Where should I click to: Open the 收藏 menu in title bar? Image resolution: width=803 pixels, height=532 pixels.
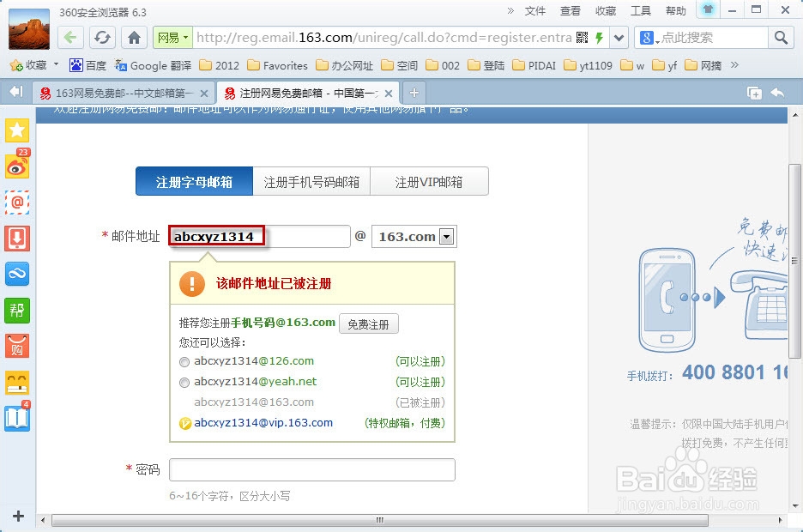[606, 11]
